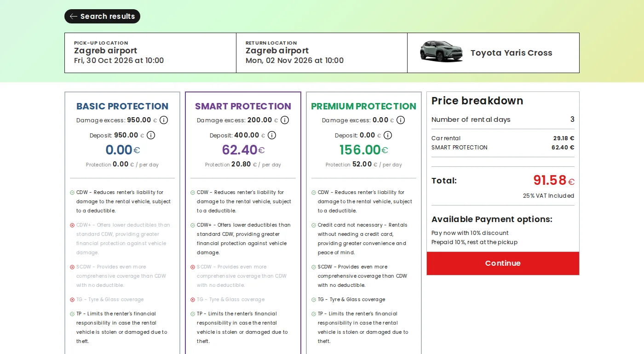Screen dimensions: 644x354
Task: Click green check icon beside Smart Protection CDW+
Action: 193,225
